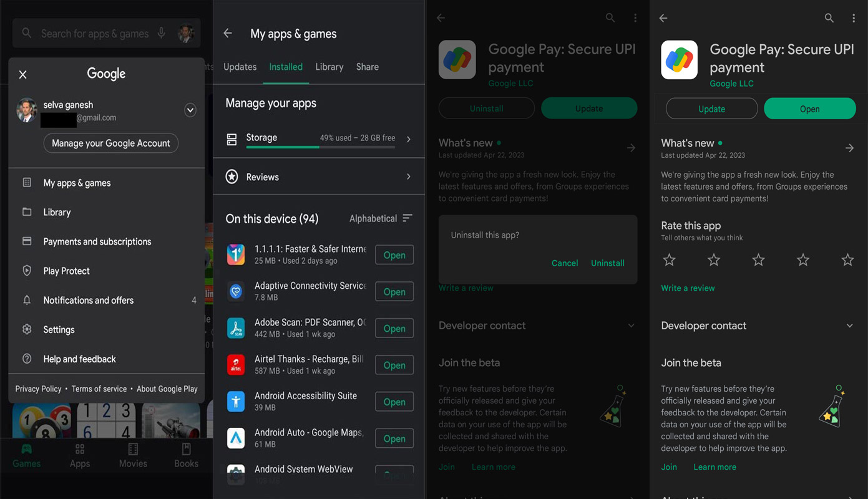
Task: Open What's new arrow on rightmost page
Action: point(849,148)
